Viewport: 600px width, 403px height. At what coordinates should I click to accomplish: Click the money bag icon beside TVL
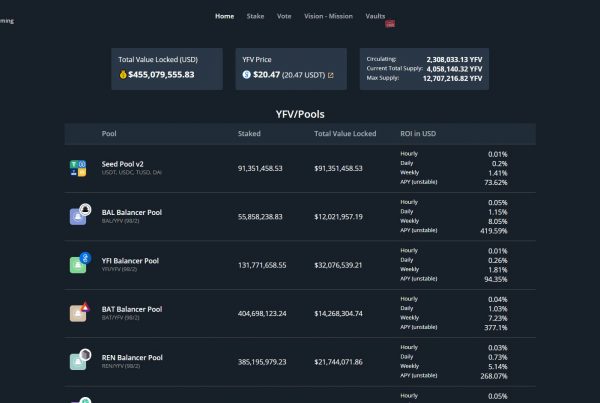coord(123,74)
